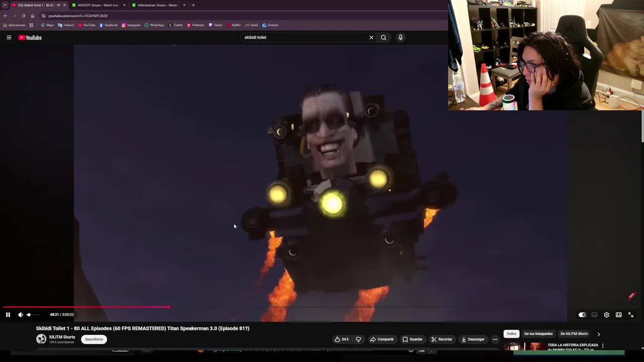Open the Pinterest bookmark
This screenshot has height=362, width=644.
pos(195,25)
